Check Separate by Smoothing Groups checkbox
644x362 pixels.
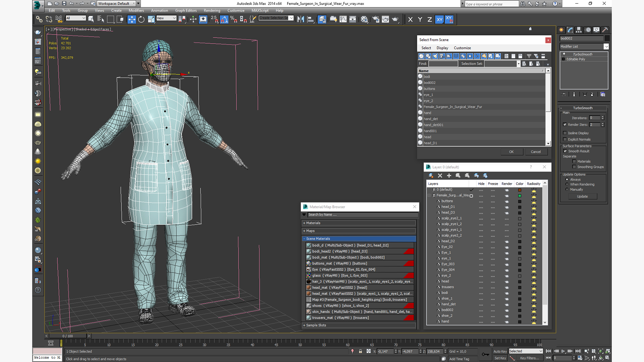[574, 167]
